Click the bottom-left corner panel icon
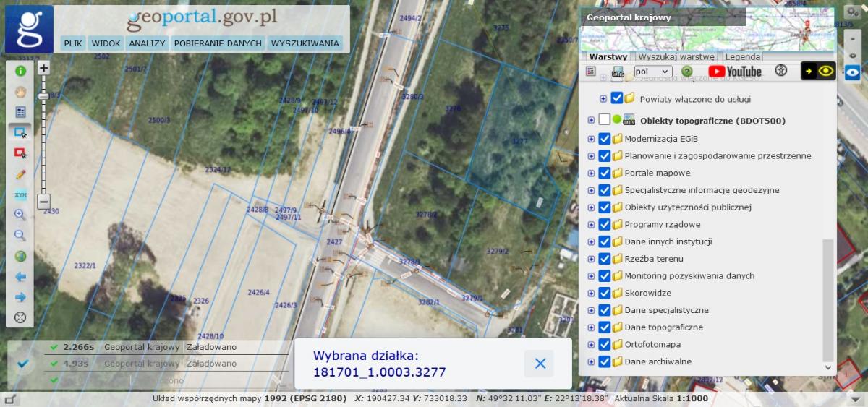 [x=9, y=399]
